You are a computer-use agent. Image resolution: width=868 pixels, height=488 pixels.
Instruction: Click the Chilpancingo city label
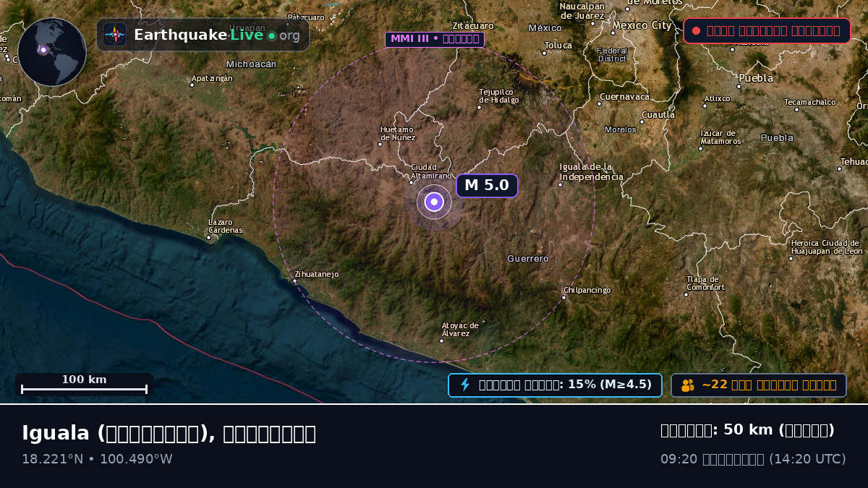tap(587, 290)
